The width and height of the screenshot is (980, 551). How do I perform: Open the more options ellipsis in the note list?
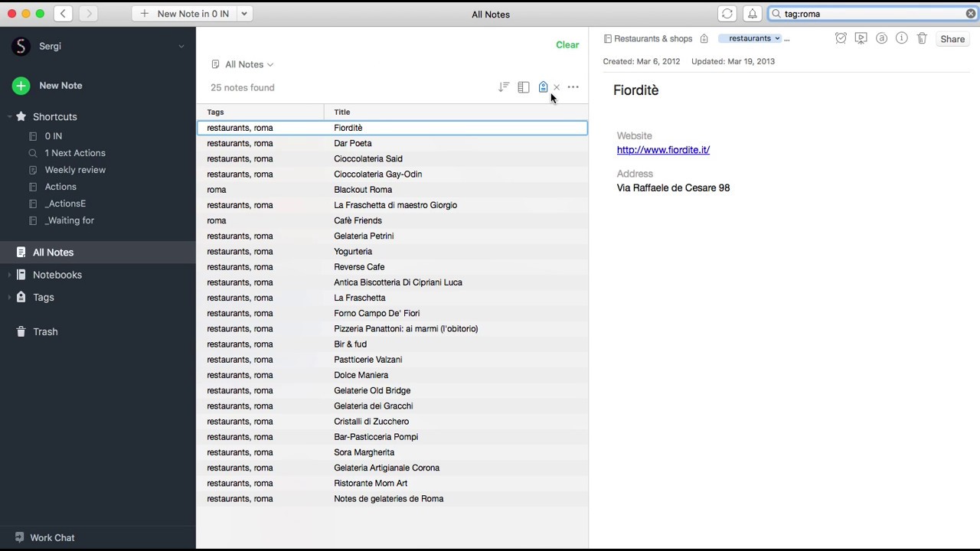[x=573, y=87]
